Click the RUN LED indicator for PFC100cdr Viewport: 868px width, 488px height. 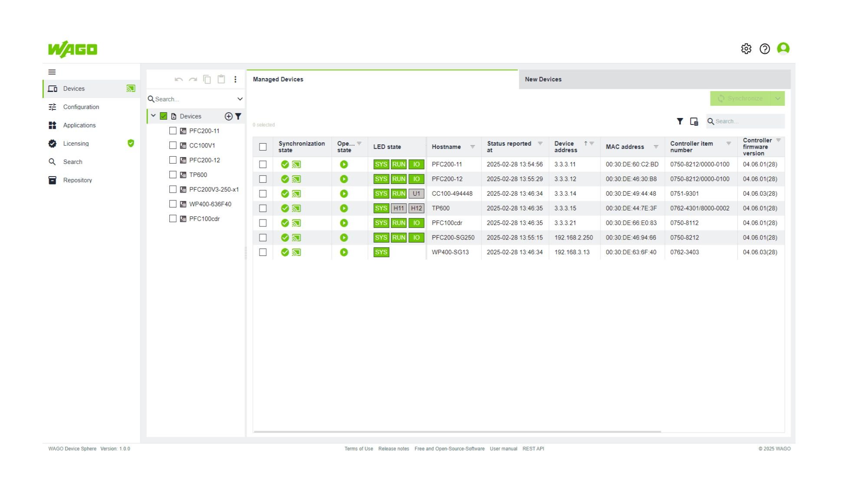click(x=398, y=223)
